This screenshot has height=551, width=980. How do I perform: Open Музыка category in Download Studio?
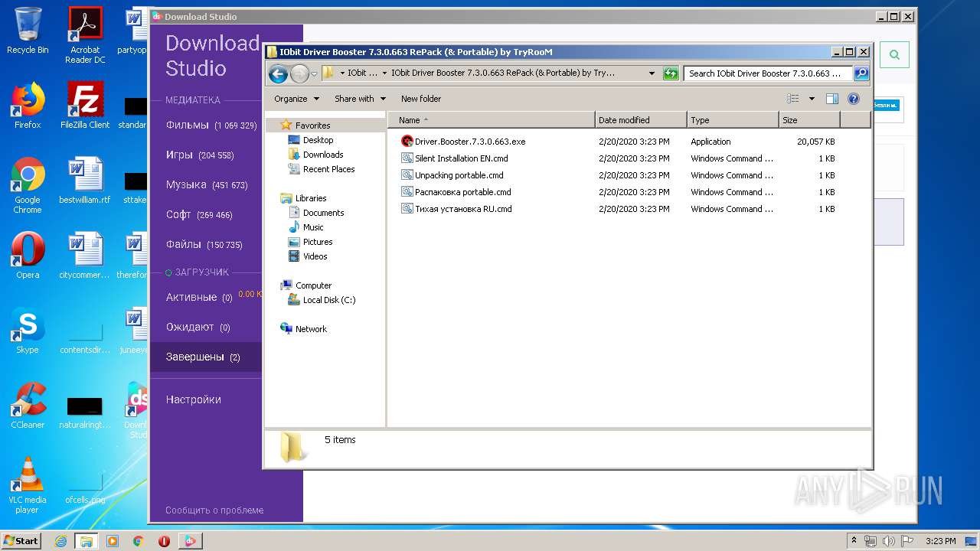[206, 184]
